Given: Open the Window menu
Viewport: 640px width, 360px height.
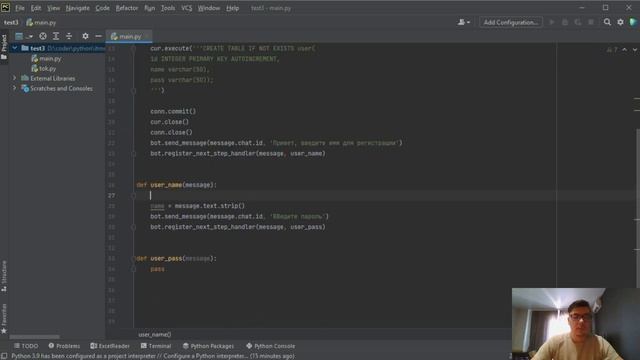Looking at the screenshot, I should (209, 8).
